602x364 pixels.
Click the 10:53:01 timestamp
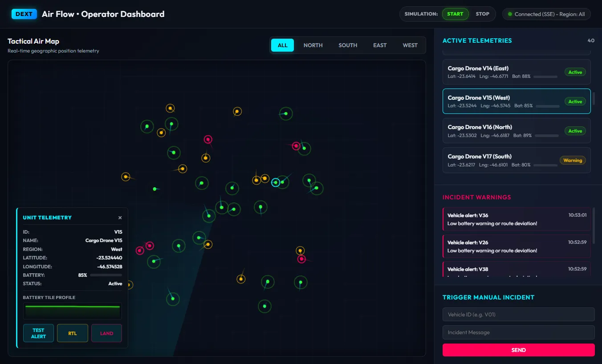point(578,215)
